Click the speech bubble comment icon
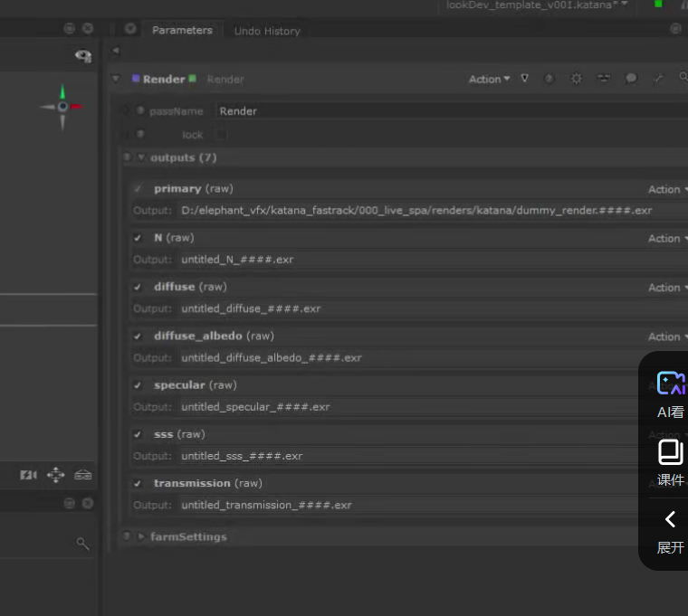Image resolution: width=688 pixels, height=616 pixels. coord(631,79)
